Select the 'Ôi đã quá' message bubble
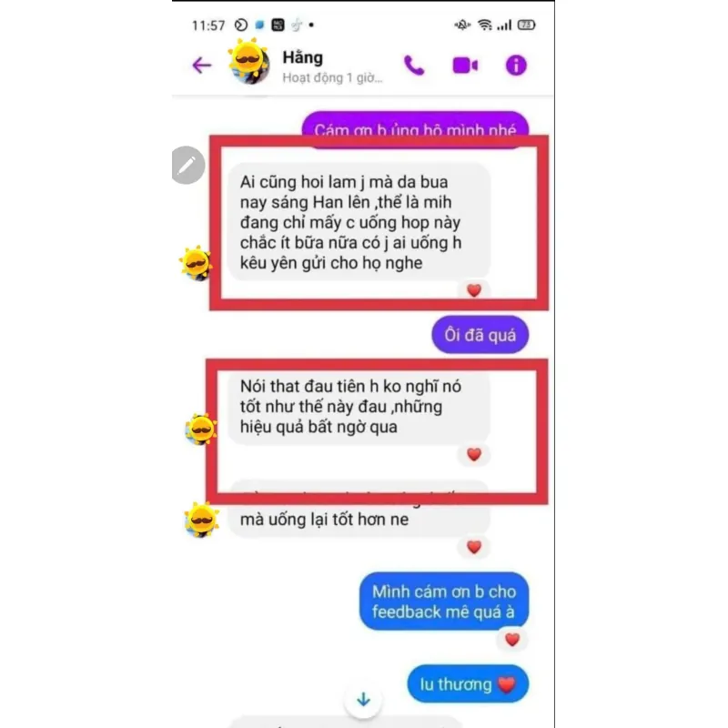The image size is (728, 728). pyautogui.click(x=480, y=335)
